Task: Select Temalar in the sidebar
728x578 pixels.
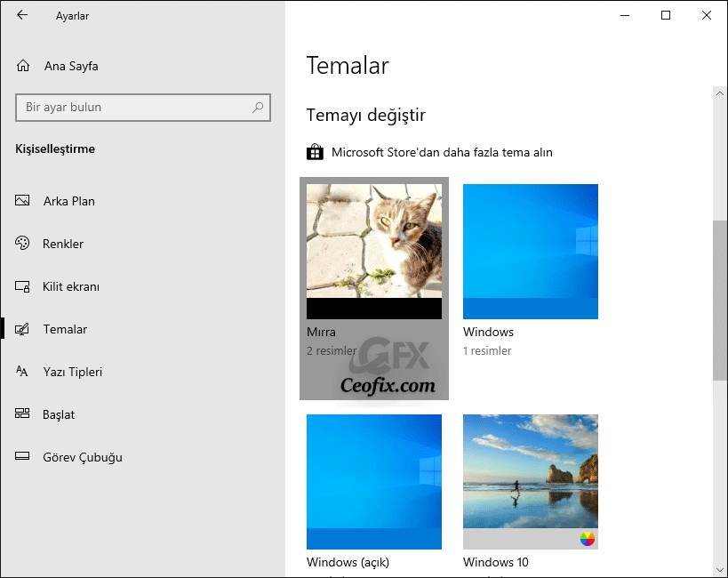Action: tap(65, 329)
